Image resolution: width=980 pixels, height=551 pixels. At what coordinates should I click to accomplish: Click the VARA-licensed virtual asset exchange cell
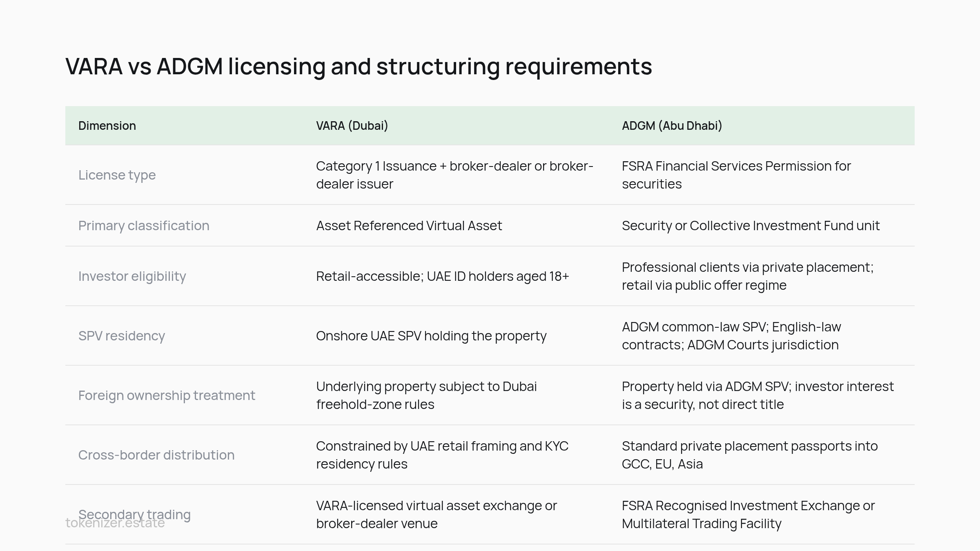point(437,515)
